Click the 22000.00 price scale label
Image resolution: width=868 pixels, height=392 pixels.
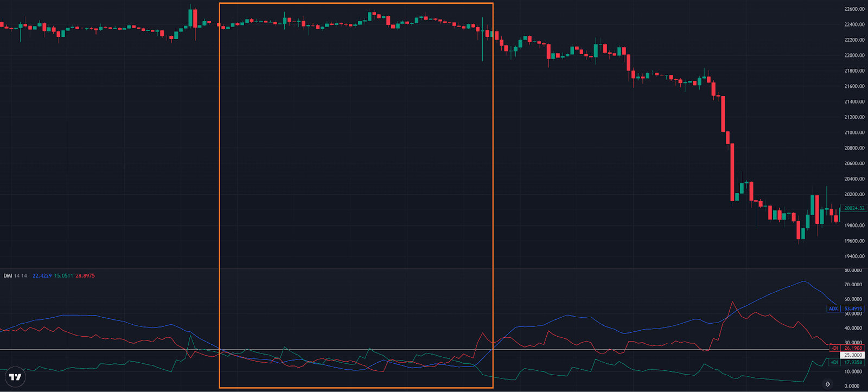[x=854, y=55]
